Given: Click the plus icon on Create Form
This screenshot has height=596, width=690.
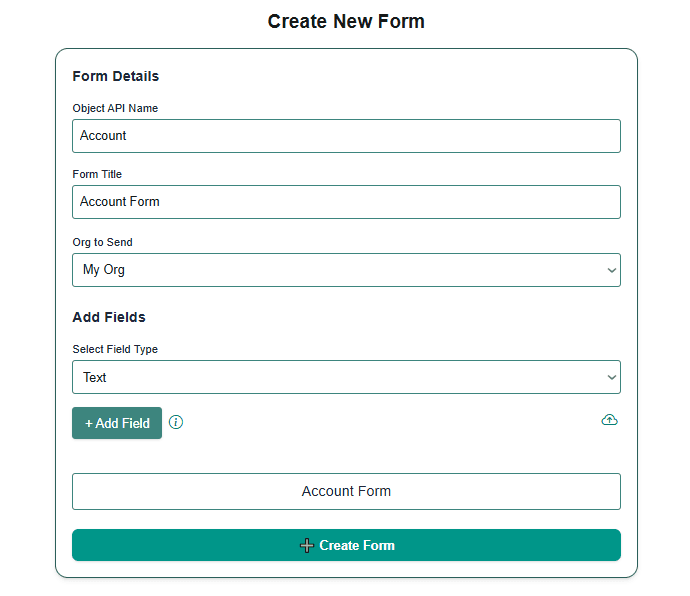Looking at the screenshot, I should pos(307,545).
